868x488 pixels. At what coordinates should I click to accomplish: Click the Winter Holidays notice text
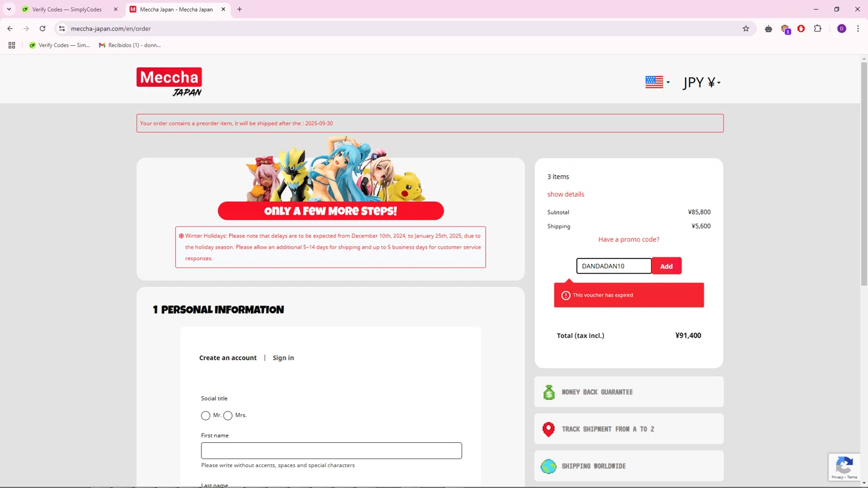coord(333,247)
